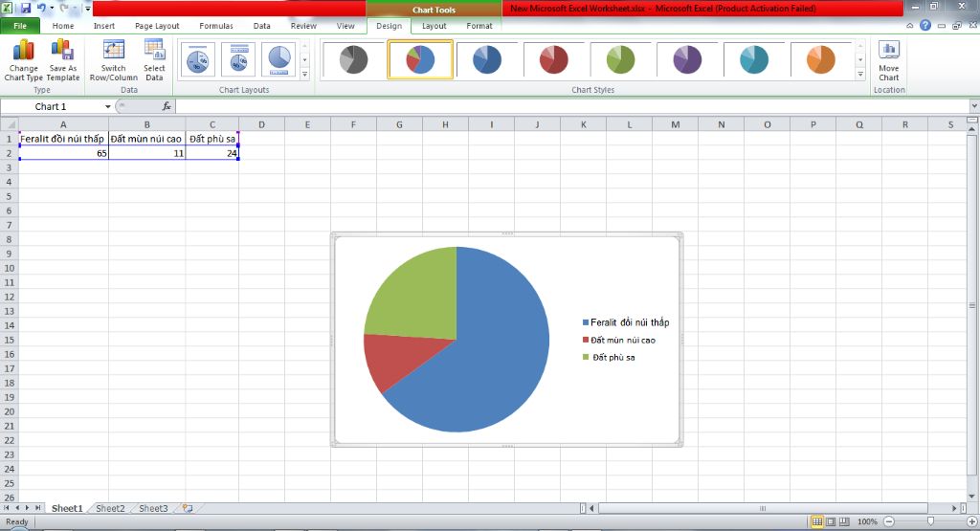Switch to Sheet3 tab
This screenshot has height=531, width=980.
(x=153, y=508)
